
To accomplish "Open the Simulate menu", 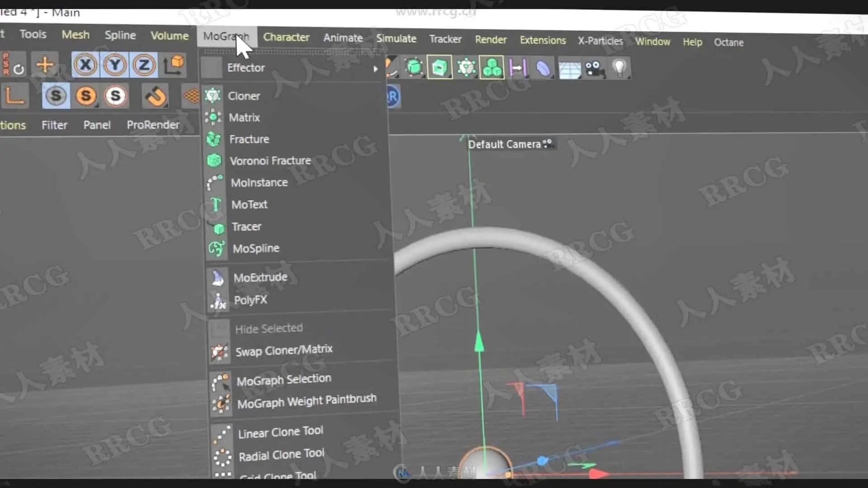I will coord(396,39).
